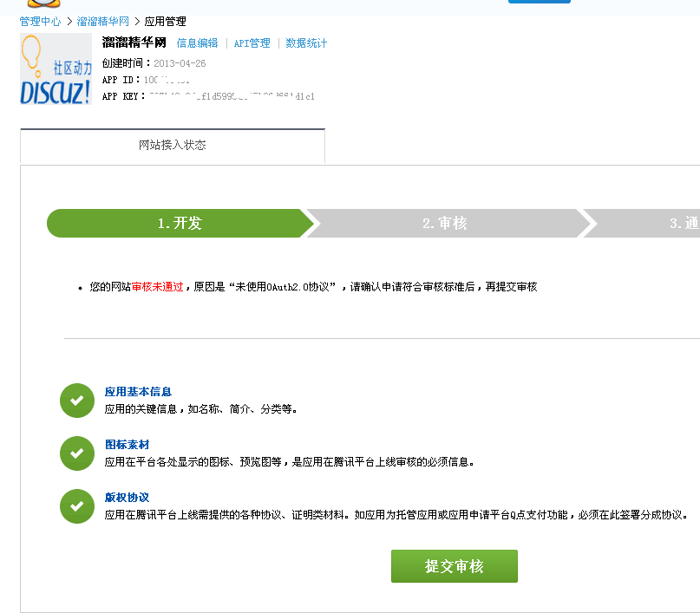Click the check icon beside 版权协议
The width and height of the screenshot is (700, 613).
(77, 506)
